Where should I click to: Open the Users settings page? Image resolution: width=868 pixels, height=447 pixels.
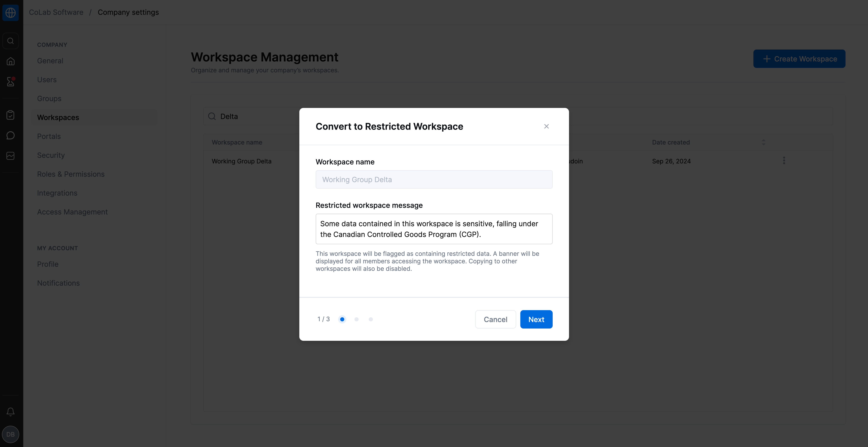tap(47, 79)
